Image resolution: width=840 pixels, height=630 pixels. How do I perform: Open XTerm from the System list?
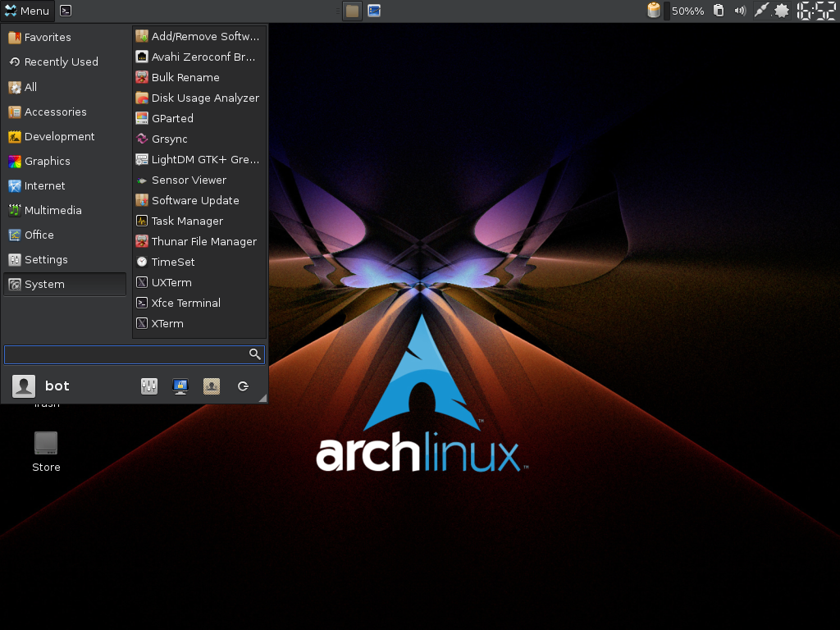pos(199,323)
